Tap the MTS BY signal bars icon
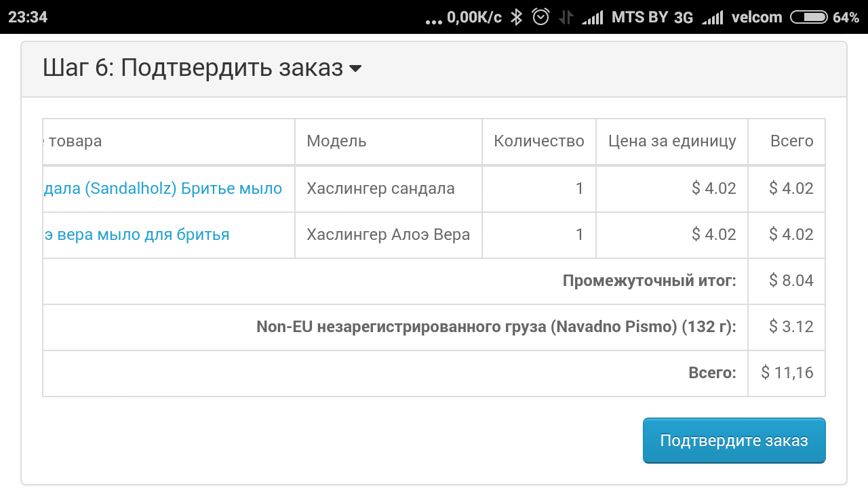The height and width of the screenshot is (488, 868). tap(592, 18)
